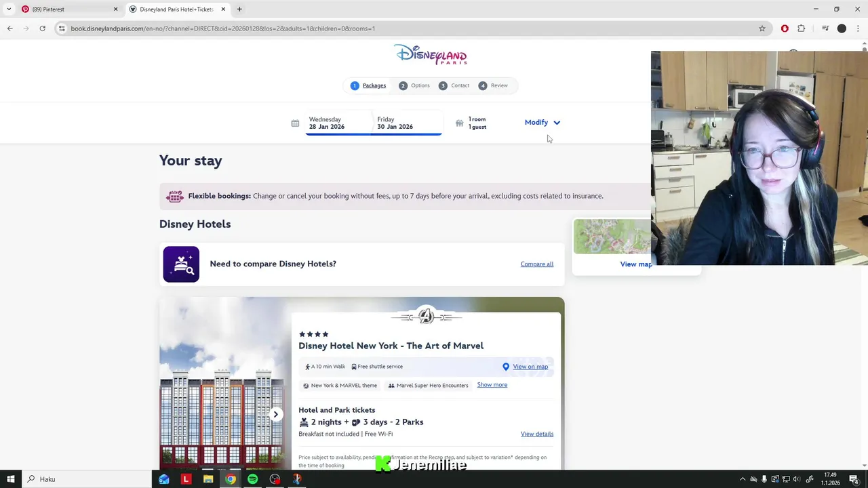Image resolution: width=868 pixels, height=488 pixels.
Task: Click the microphone icon in system tray
Action: click(x=764, y=479)
